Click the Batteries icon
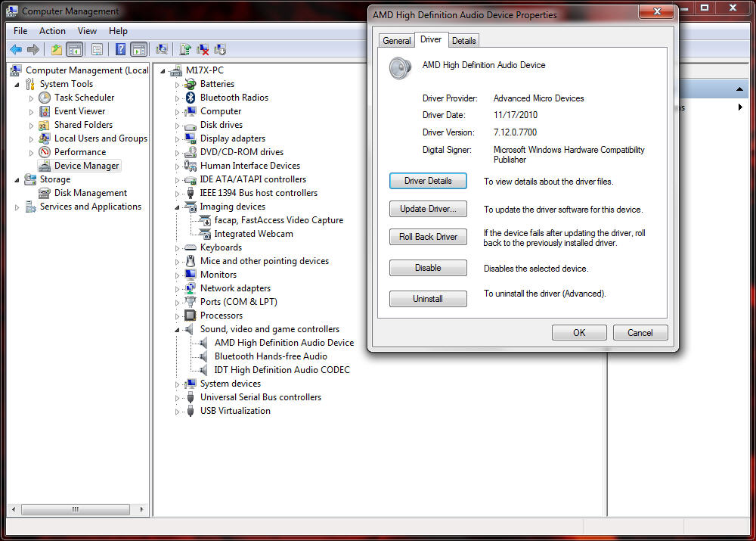Image resolution: width=756 pixels, height=541 pixels. coord(191,84)
